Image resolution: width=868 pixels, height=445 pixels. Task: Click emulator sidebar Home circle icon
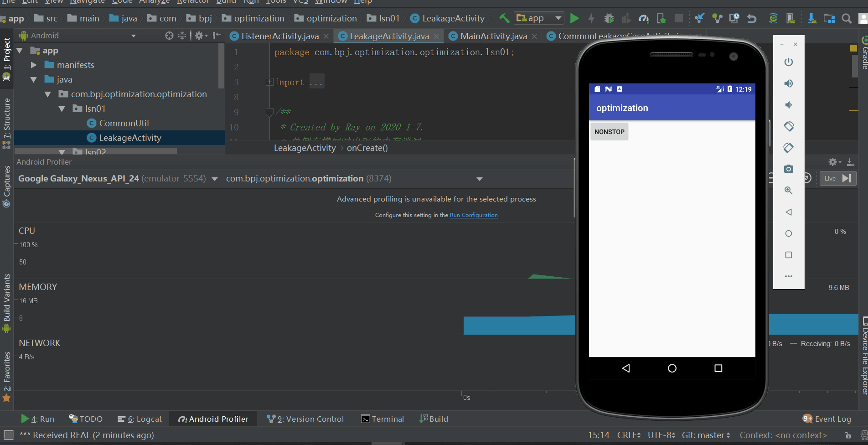(788, 233)
